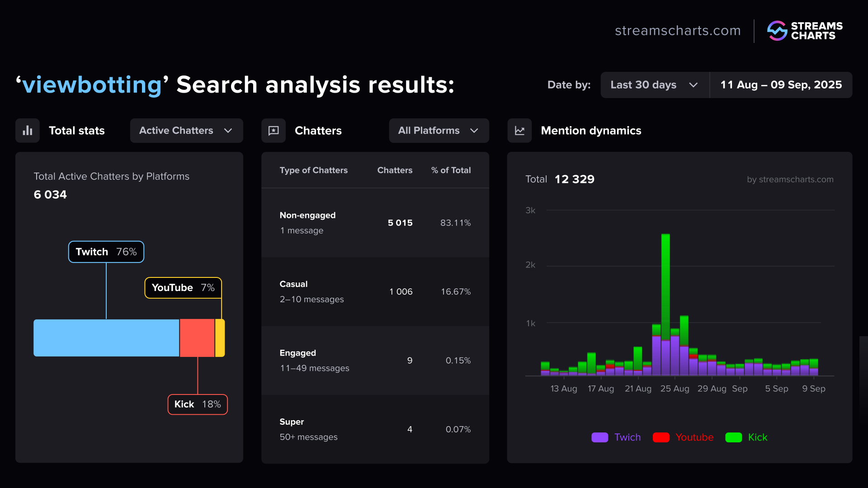This screenshot has width=868, height=488.
Task: Toggle the Youtube series in legend
Action: coord(694,437)
